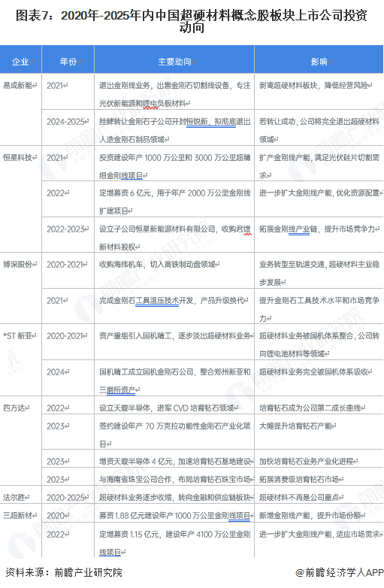This screenshot has height=588, width=384.
Task: Click the year cell 2024-2025
Action: (66, 122)
